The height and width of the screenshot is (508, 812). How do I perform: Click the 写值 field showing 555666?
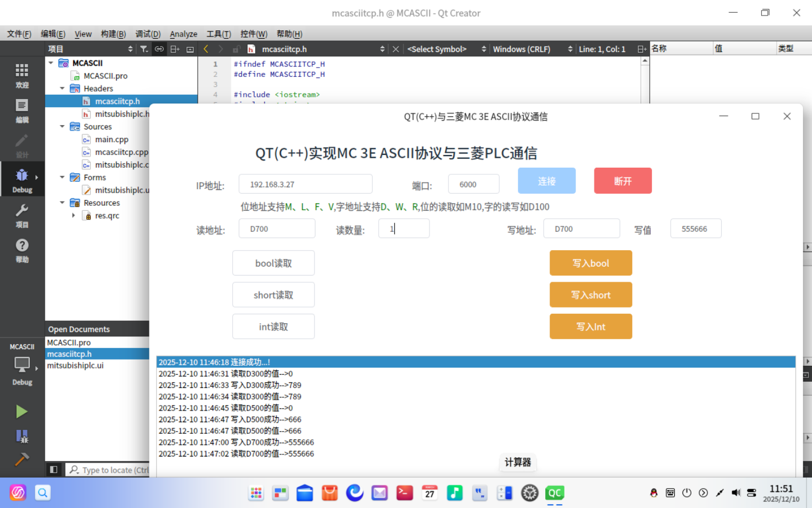click(696, 229)
